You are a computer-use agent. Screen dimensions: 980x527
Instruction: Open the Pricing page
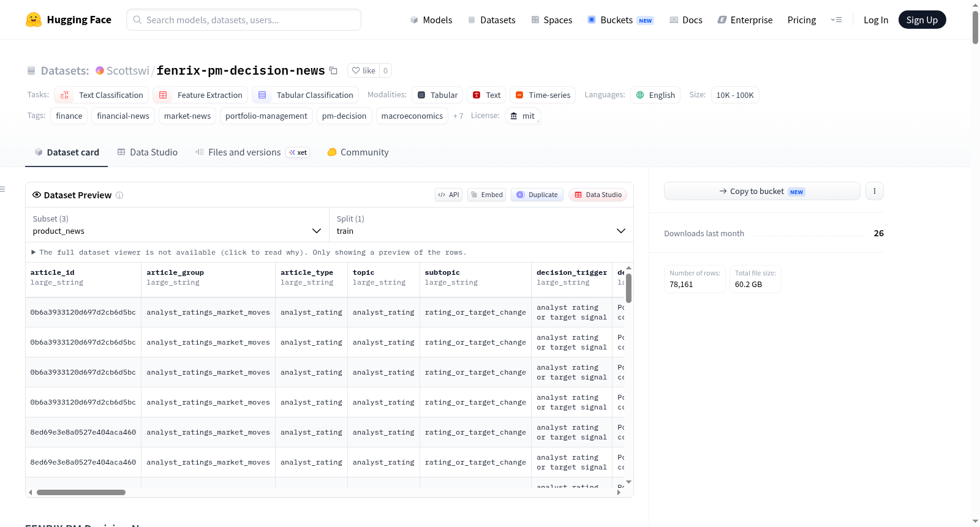[x=802, y=20]
